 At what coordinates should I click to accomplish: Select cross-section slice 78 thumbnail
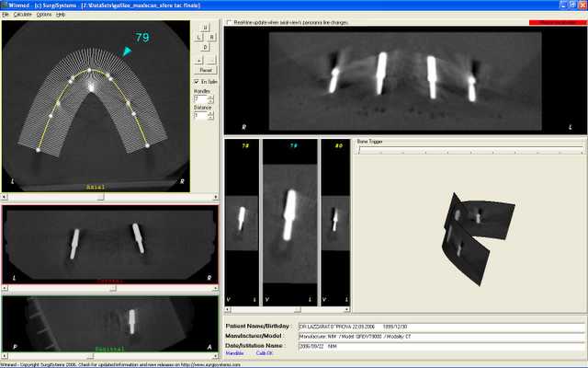click(242, 223)
